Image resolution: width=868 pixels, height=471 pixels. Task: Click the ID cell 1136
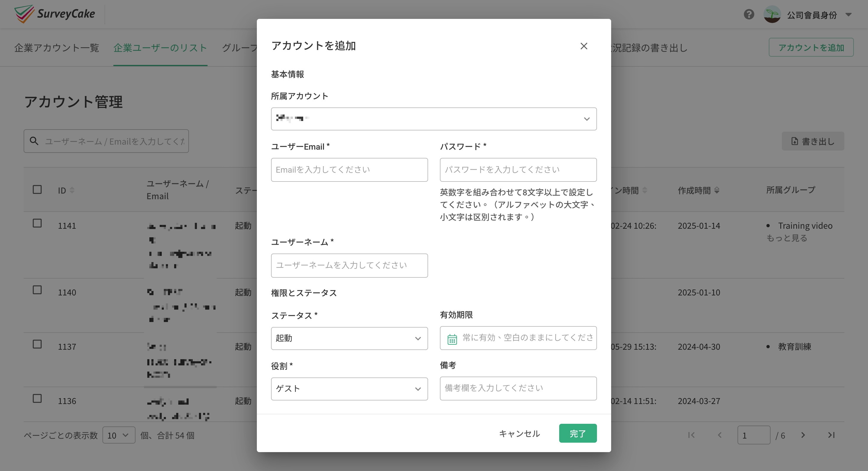[x=67, y=401]
